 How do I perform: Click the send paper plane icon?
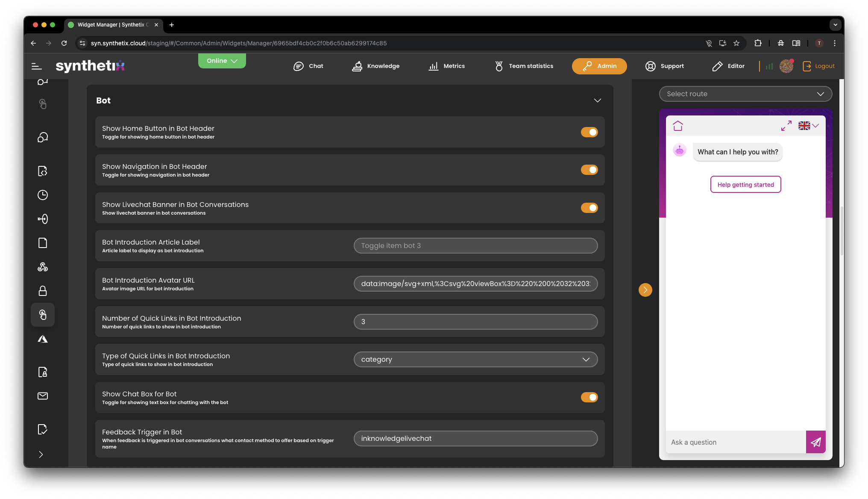[815, 442]
